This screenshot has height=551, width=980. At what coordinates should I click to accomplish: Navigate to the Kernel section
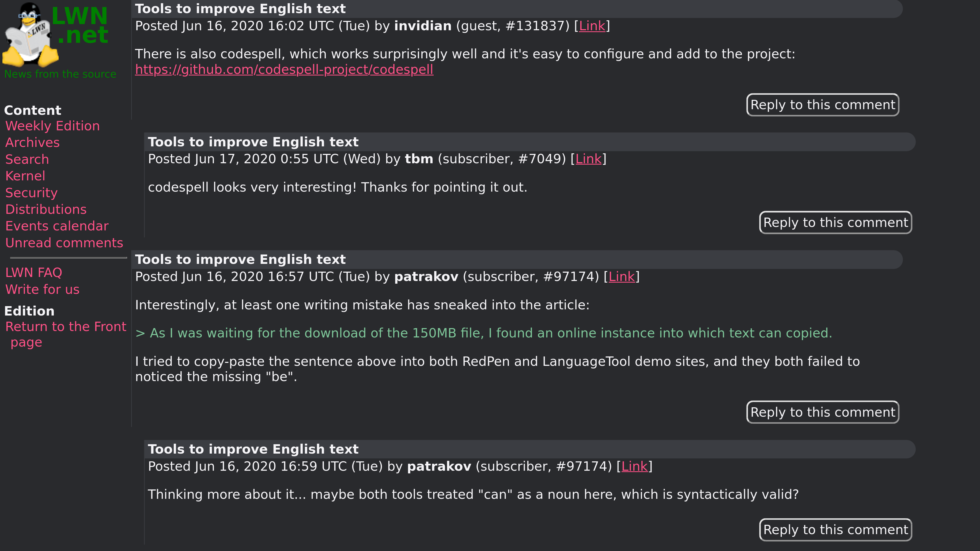25,176
